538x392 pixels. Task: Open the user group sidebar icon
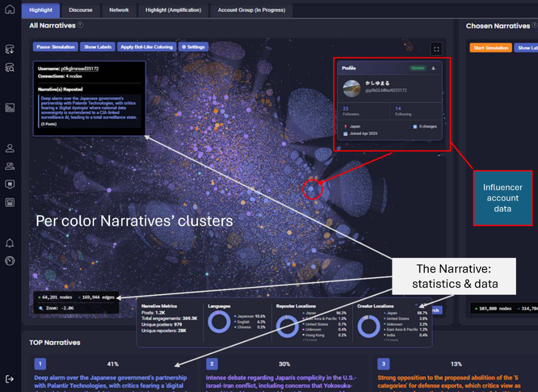pos(10,166)
